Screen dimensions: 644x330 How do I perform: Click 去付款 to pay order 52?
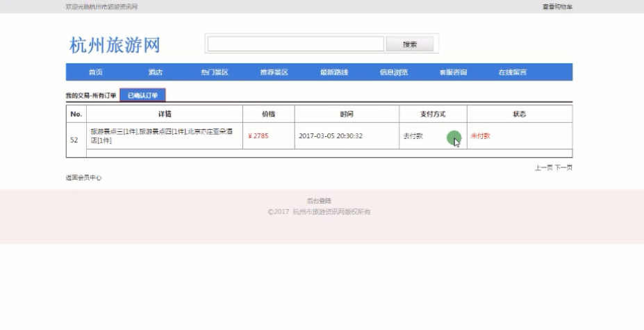(x=413, y=136)
